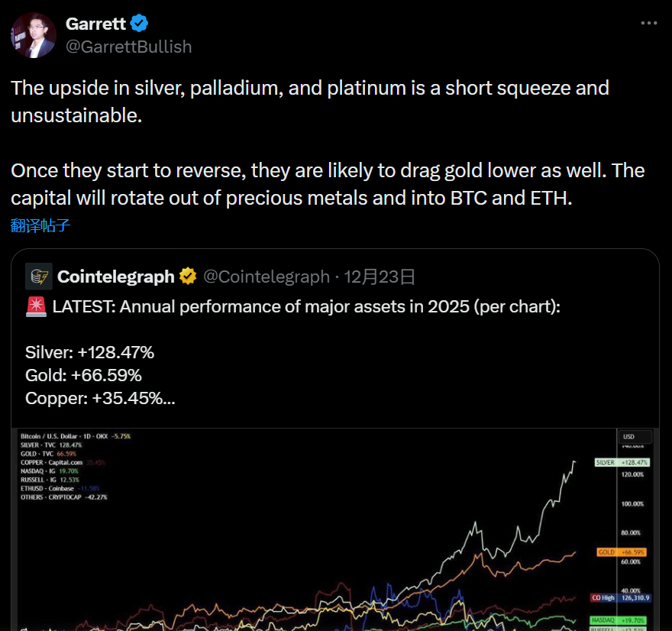Click the 翻译帖子 translate link
Viewport: 672px width, 631px height.
(40, 225)
